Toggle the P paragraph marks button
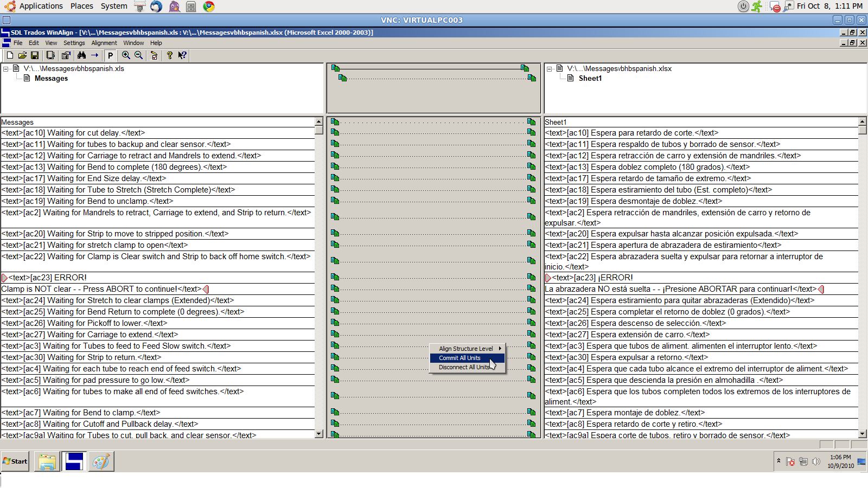This screenshot has width=868, height=488. tap(110, 55)
